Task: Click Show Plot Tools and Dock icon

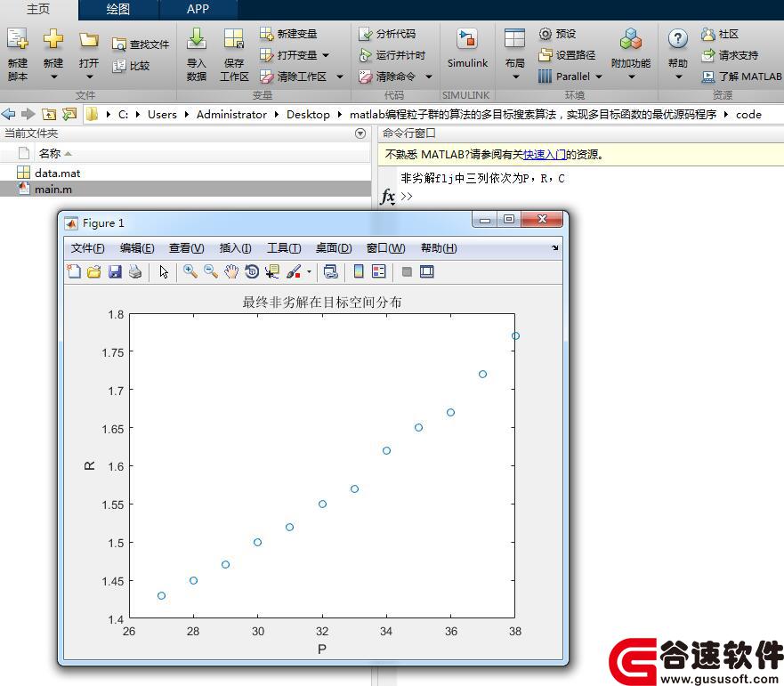Action: coord(427,271)
